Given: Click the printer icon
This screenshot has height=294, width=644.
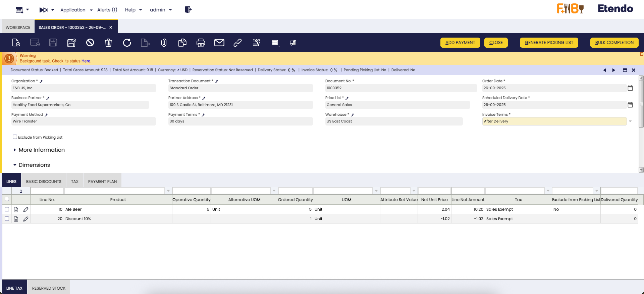Looking at the screenshot, I should pyautogui.click(x=201, y=43).
